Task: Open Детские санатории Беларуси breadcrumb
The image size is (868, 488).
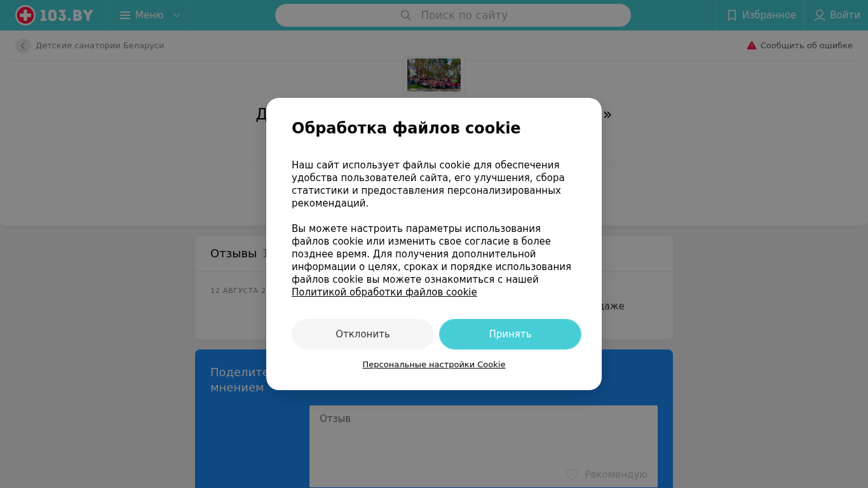Action: pos(100,46)
